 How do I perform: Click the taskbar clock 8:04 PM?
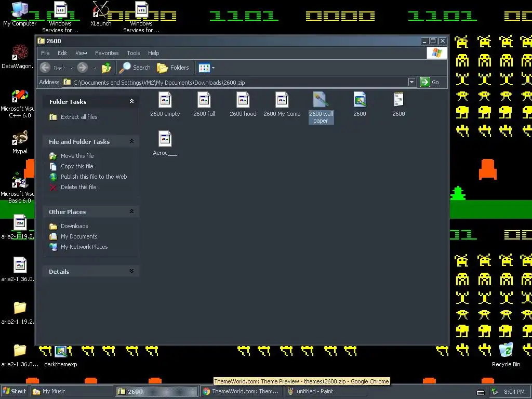click(x=514, y=392)
